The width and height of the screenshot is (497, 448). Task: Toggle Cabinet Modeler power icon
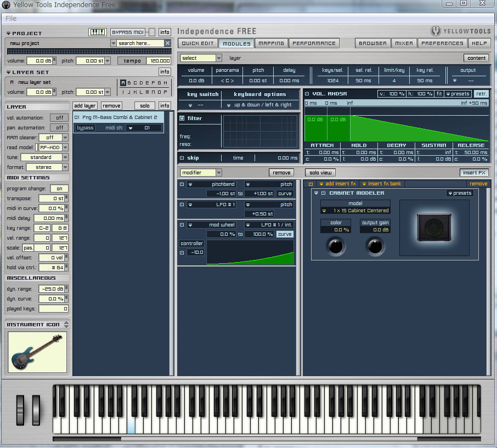click(x=323, y=193)
